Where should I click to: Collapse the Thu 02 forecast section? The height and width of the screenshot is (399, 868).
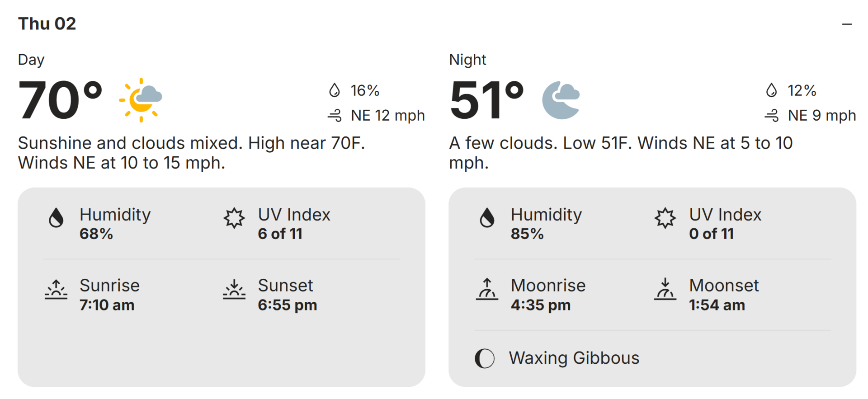847,24
